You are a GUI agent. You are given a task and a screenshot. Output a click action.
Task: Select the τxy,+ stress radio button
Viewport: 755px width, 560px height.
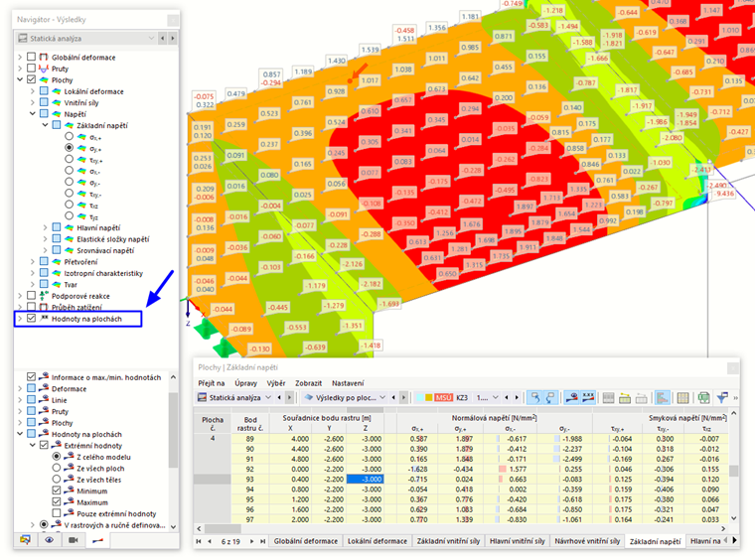(69, 159)
